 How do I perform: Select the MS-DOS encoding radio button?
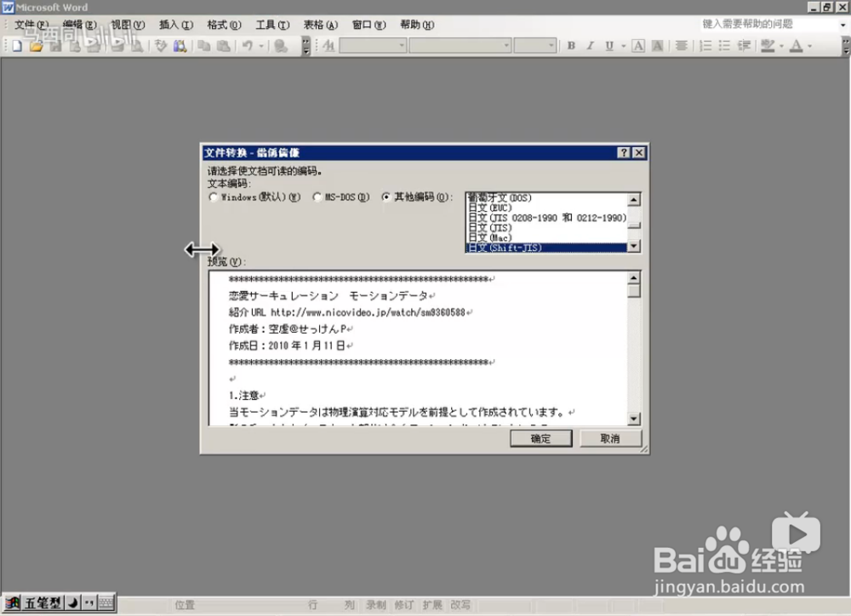coord(317,197)
